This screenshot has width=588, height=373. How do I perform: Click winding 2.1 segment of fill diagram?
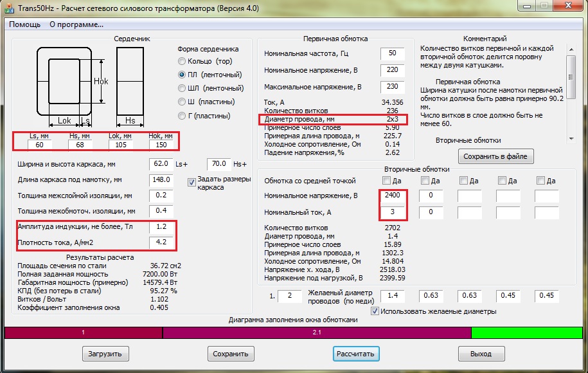point(317,332)
